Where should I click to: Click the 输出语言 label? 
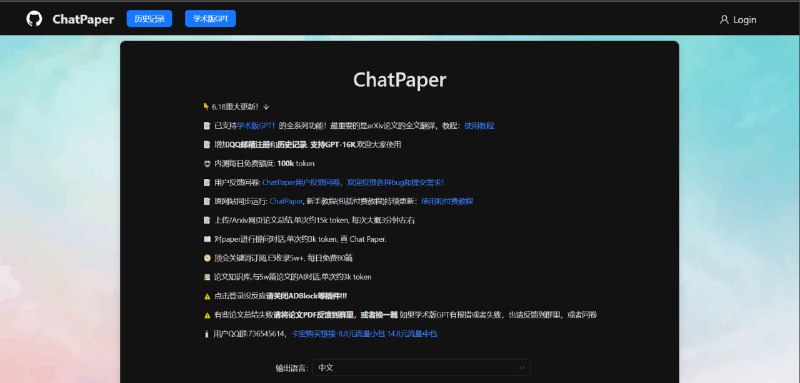point(292,368)
